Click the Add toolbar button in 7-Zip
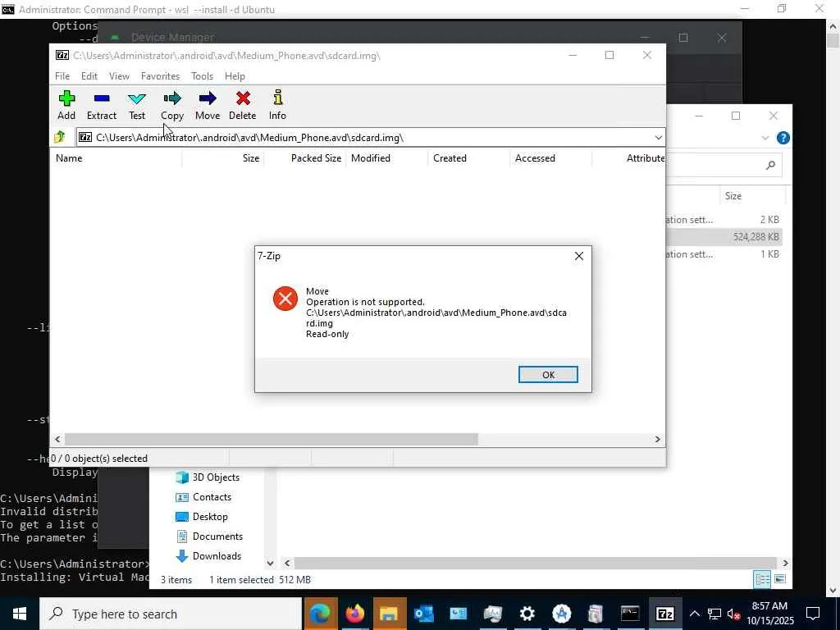This screenshot has width=840, height=630. point(66,106)
